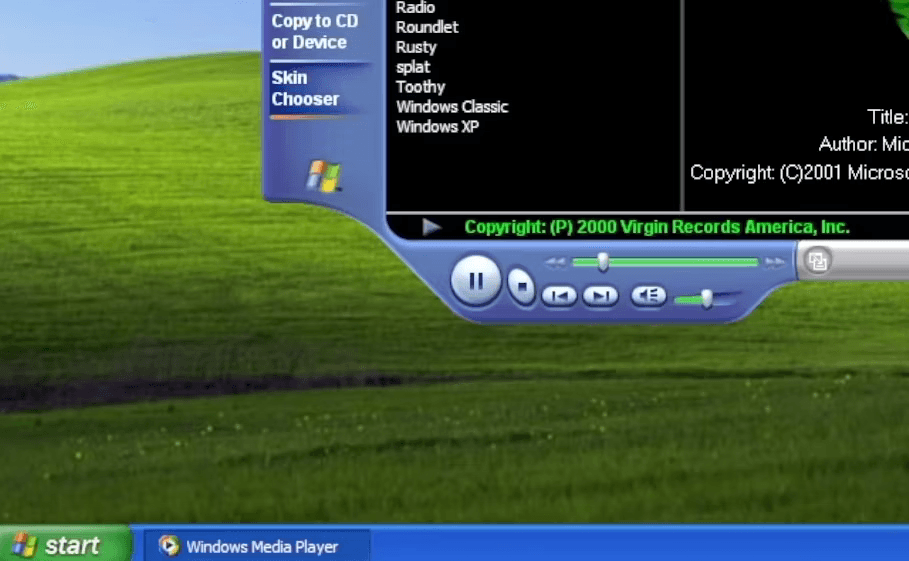The height and width of the screenshot is (561, 909).
Task: Click the Windows logo in sidebar
Action: pos(324,176)
